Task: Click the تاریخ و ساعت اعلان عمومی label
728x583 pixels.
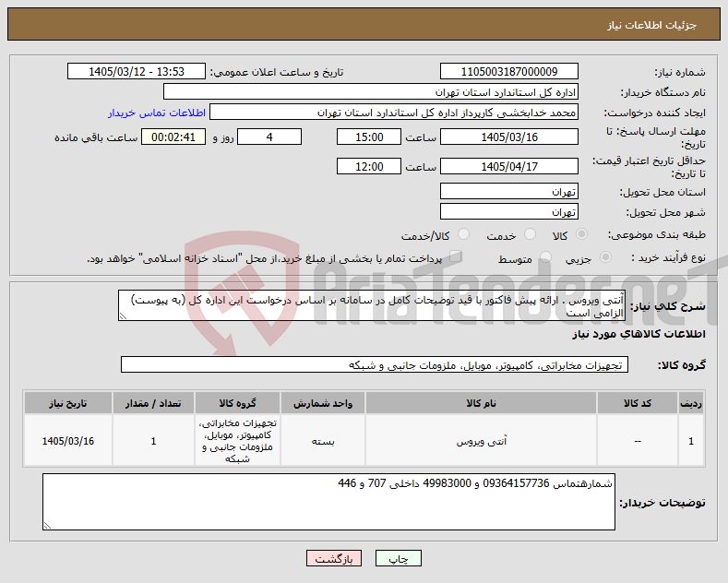Action: point(277,72)
